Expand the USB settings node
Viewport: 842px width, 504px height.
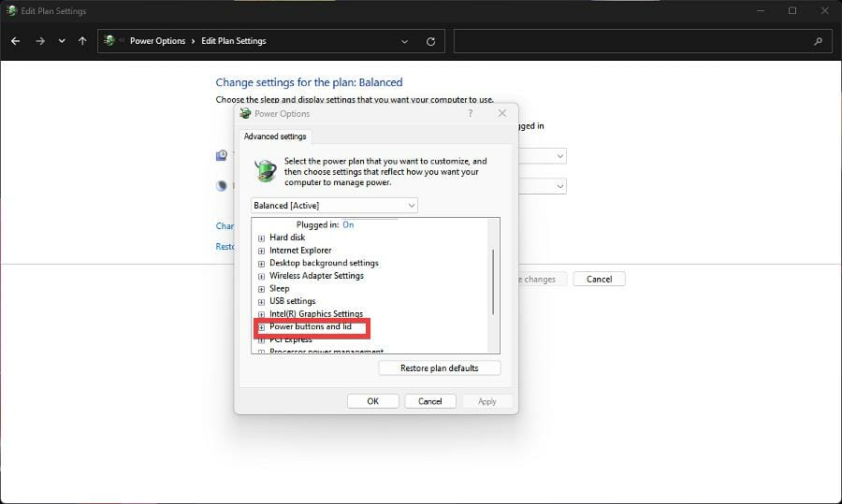pyautogui.click(x=262, y=302)
